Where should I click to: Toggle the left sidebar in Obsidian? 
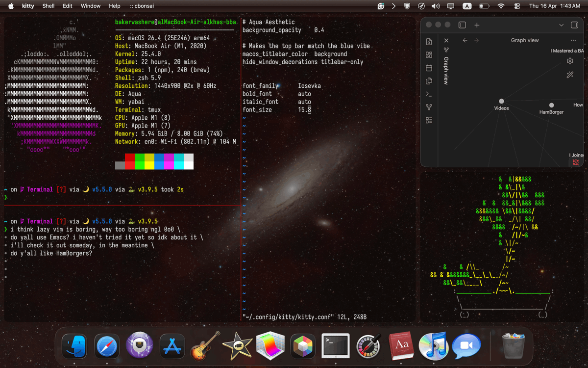pos(462,25)
